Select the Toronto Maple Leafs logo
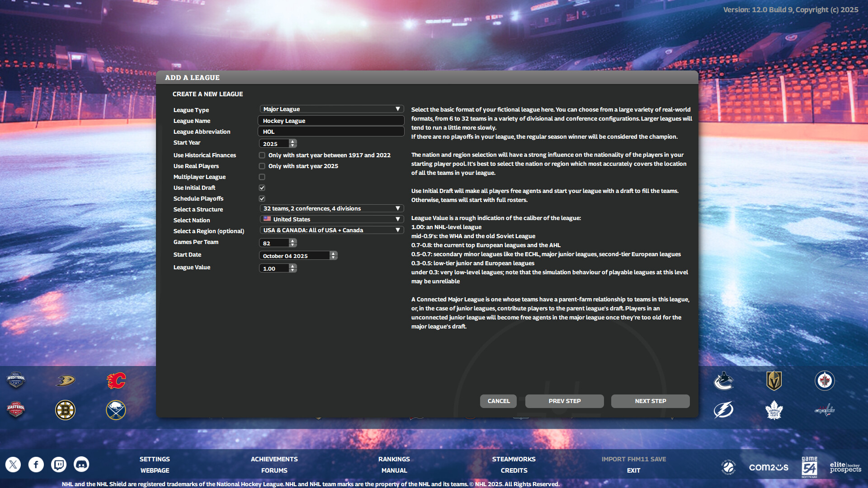Viewport: 868px width, 488px height. [774, 410]
